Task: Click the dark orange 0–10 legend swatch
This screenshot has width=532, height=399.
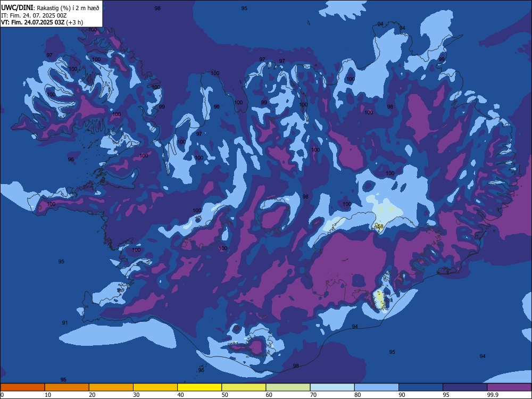Action: (22, 387)
